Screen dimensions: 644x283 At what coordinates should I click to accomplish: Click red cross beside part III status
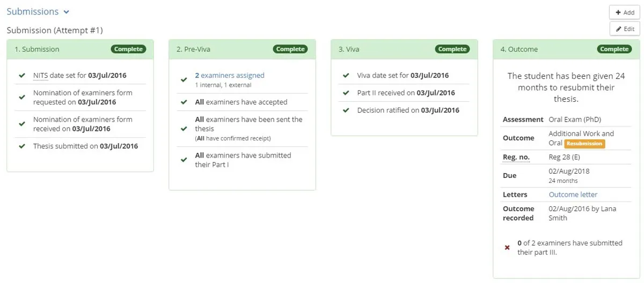507,248
